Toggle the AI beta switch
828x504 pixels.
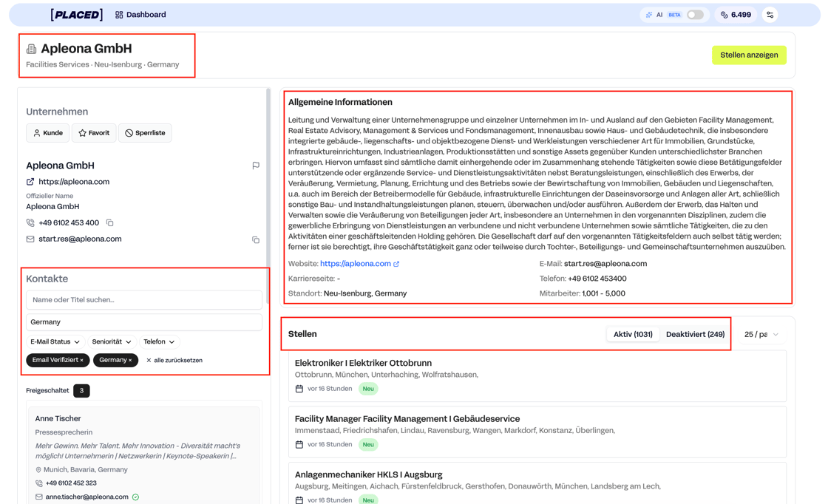(695, 15)
